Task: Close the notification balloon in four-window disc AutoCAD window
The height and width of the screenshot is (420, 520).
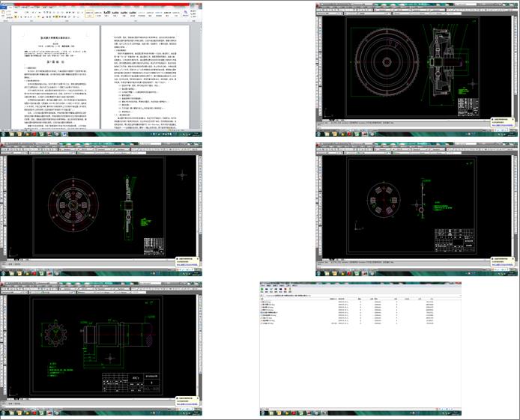Action: coord(513,259)
